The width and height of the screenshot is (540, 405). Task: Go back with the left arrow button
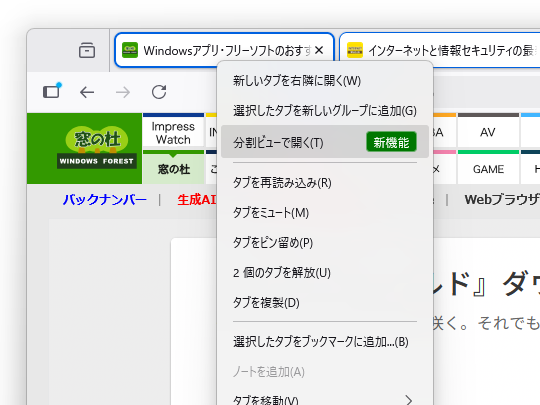pos(87,92)
